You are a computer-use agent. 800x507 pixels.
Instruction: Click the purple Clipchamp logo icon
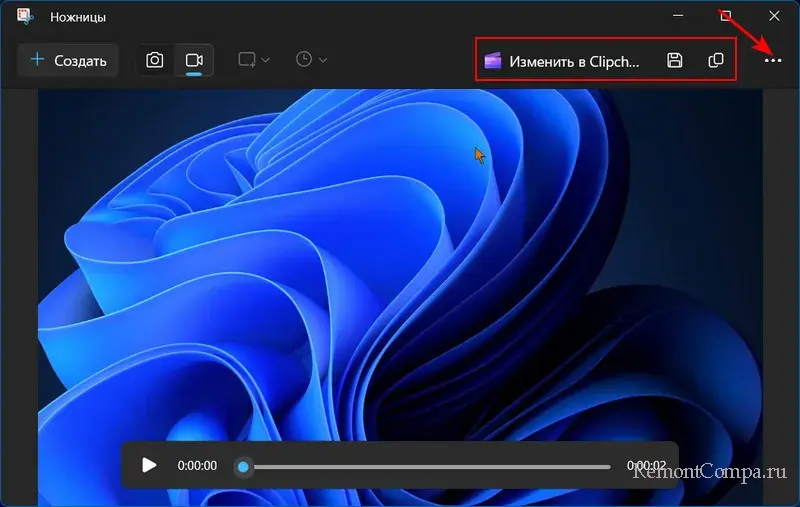click(x=493, y=60)
